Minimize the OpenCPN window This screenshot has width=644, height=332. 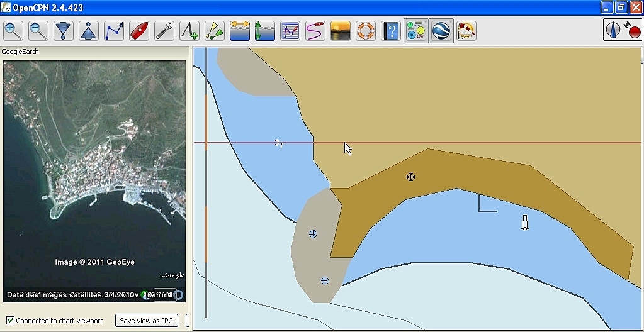607,8
